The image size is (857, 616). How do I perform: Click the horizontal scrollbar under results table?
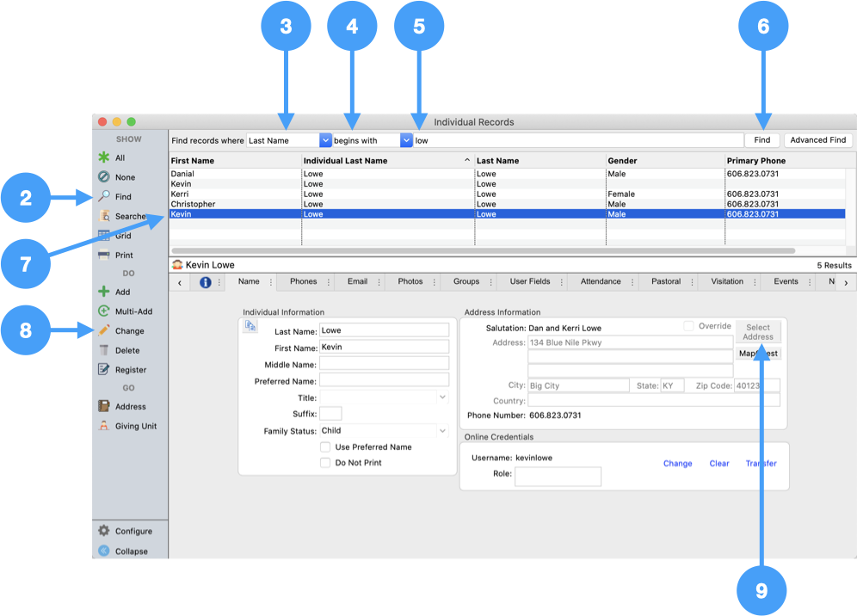[482, 251]
